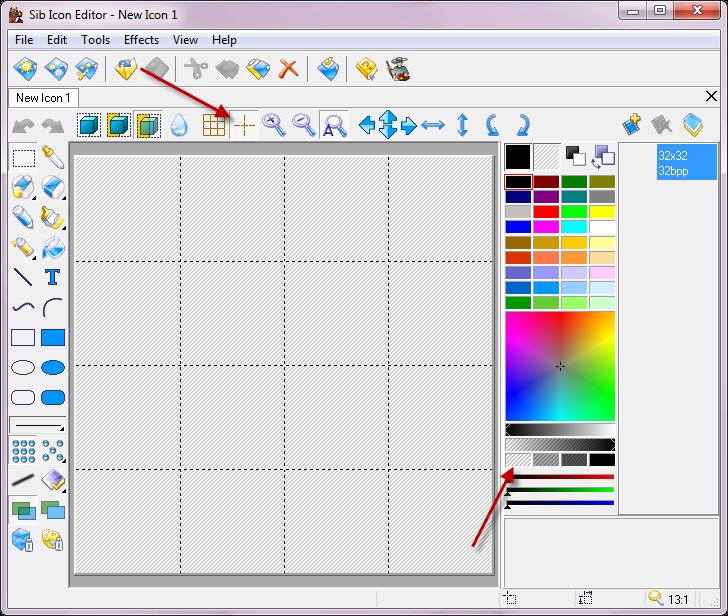Image resolution: width=728 pixels, height=616 pixels.
Task: Toggle the grid display button
Action: (214, 125)
